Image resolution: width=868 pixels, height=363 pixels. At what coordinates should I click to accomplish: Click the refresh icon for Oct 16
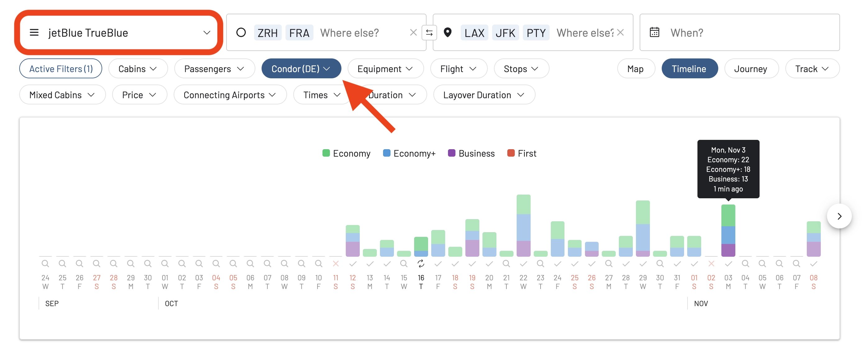click(421, 264)
